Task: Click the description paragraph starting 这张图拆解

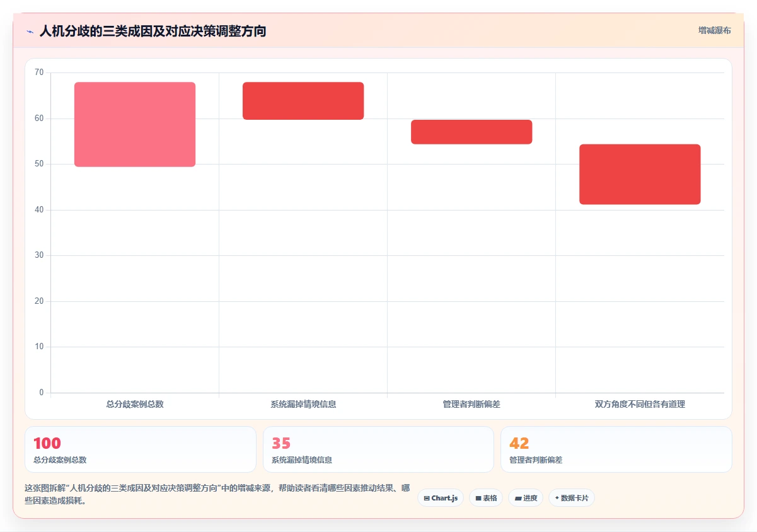Action: tap(217, 495)
